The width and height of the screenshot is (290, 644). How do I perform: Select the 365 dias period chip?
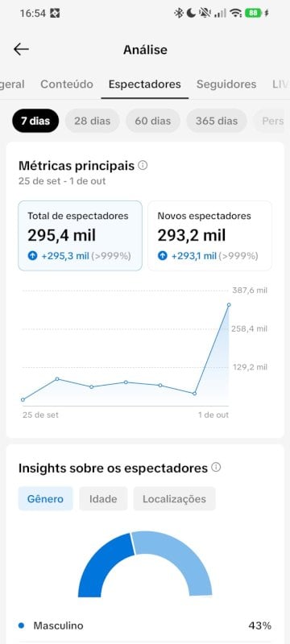pyautogui.click(x=217, y=121)
